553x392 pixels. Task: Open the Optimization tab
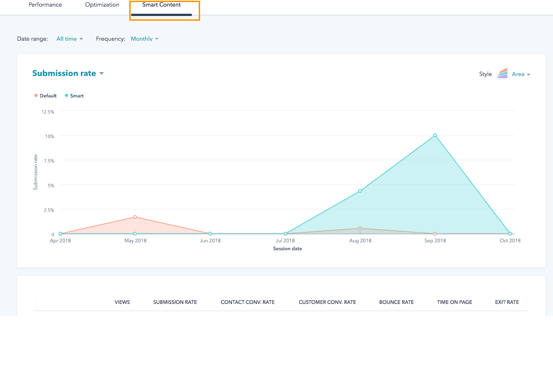(x=102, y=5)
